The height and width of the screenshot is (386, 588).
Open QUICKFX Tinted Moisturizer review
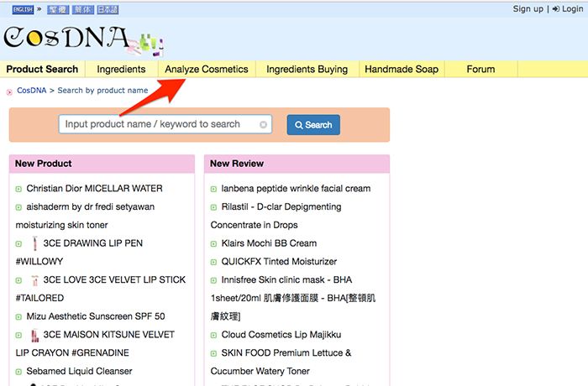tap(279, 261)
